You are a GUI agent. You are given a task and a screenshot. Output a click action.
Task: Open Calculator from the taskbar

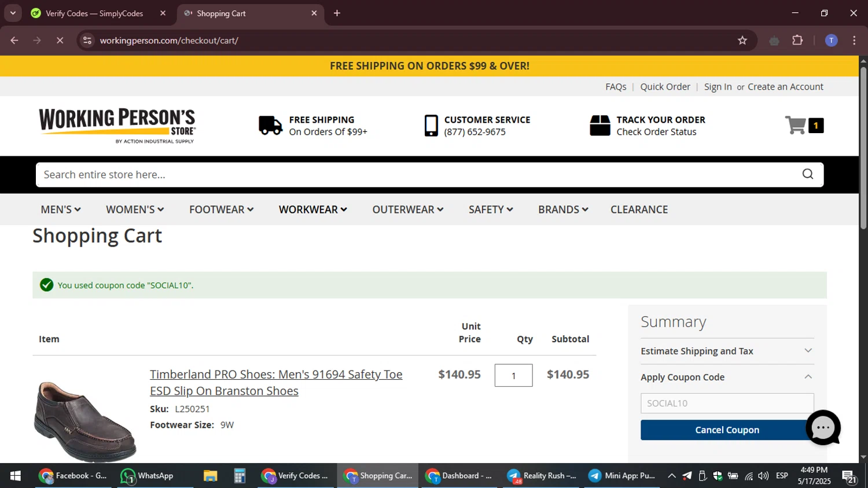tap(240, 476)
